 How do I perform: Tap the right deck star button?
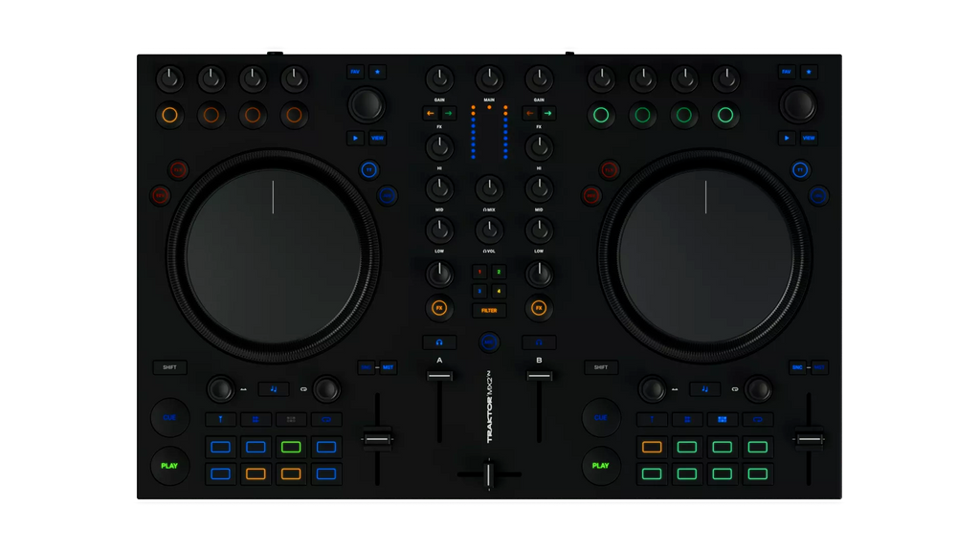(809, 72)
